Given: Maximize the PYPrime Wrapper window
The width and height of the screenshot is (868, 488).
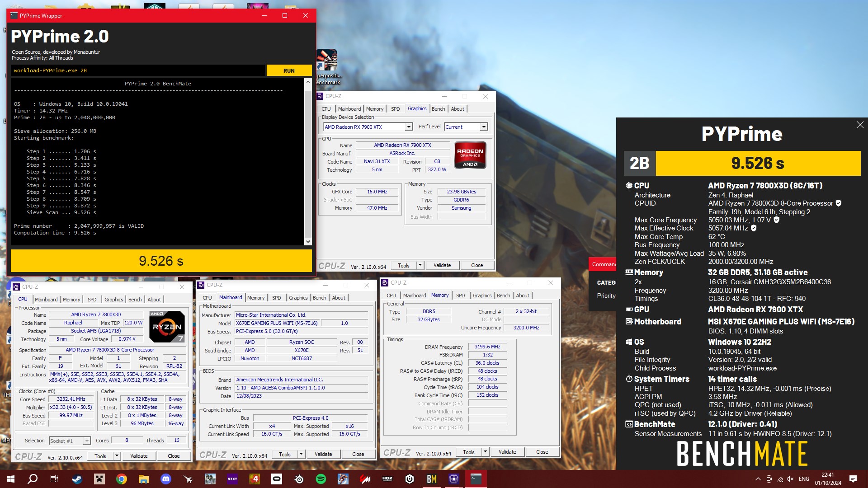Looking at the screenshot, I should pos(285,15).
